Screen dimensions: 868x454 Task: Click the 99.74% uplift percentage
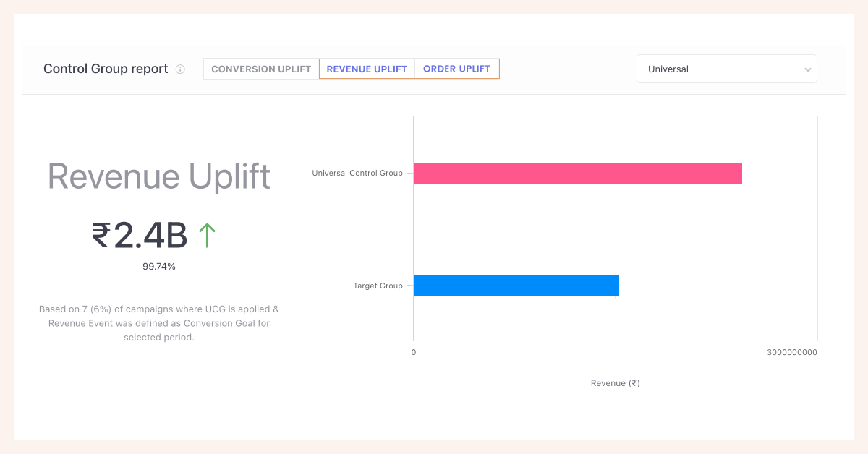click(x=159, y=267)
